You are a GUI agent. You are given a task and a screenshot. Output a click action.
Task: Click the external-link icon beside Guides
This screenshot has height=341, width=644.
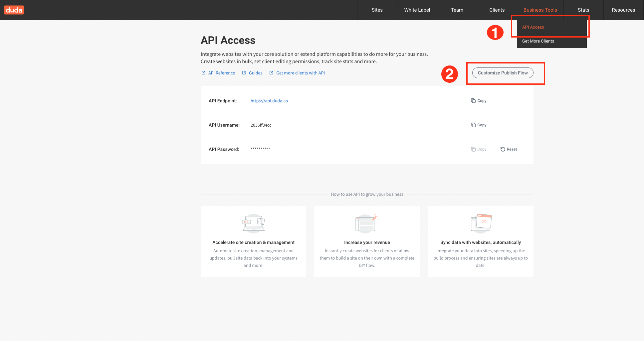click(x=244, y=73)
